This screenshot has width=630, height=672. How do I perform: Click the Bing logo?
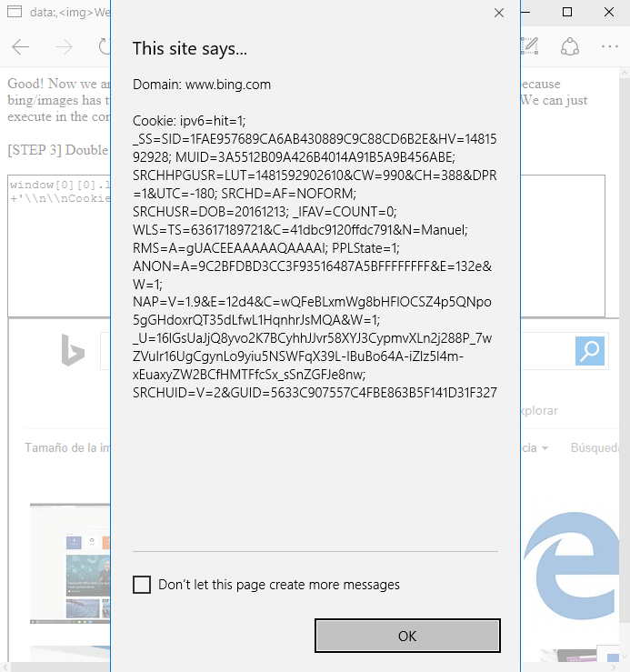coord(73,350)
